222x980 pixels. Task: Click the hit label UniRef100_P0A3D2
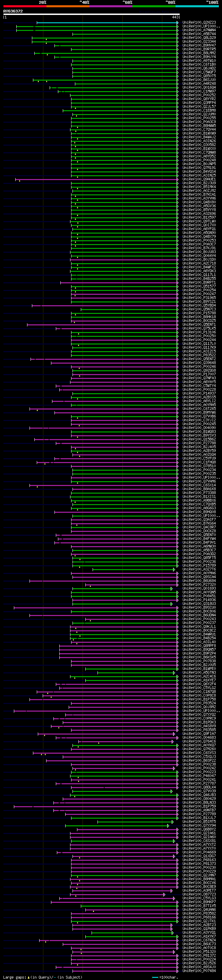199,554
